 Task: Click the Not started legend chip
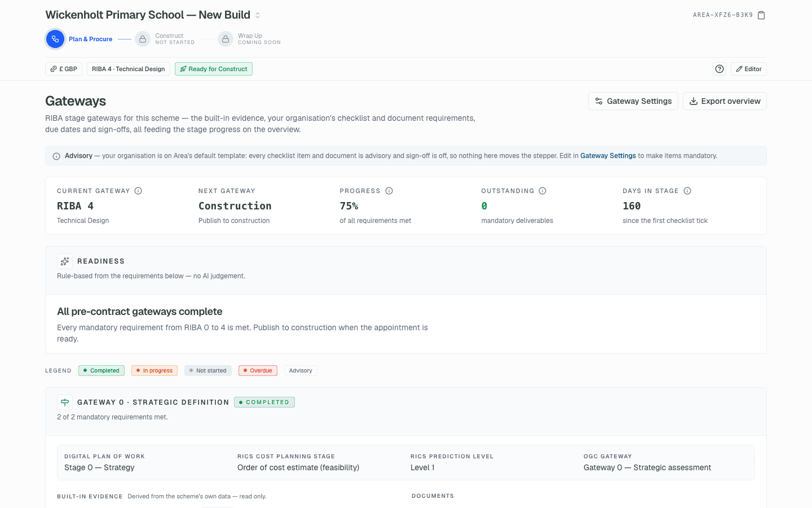point(208,371)
